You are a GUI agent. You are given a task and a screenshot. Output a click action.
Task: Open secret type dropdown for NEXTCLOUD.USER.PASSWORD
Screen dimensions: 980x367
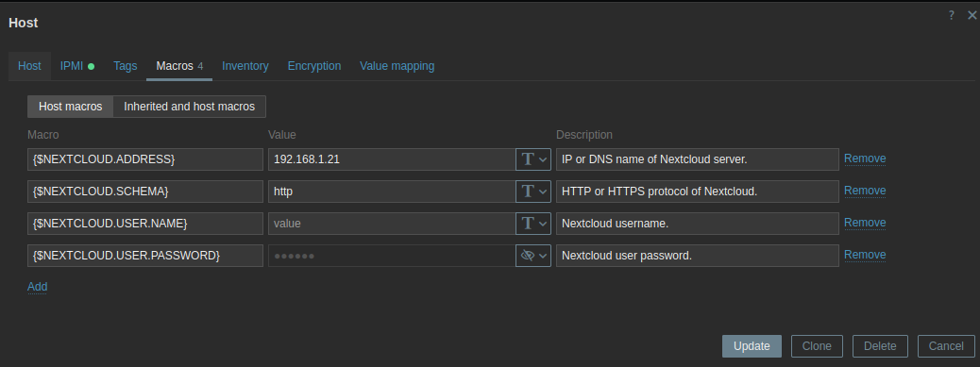click(x=533, y=256)
